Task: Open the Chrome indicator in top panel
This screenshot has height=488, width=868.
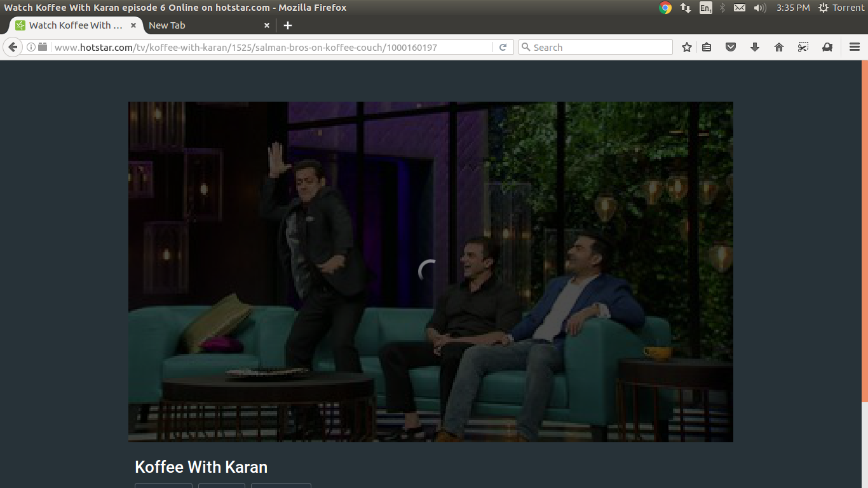Action: point(665,8)
